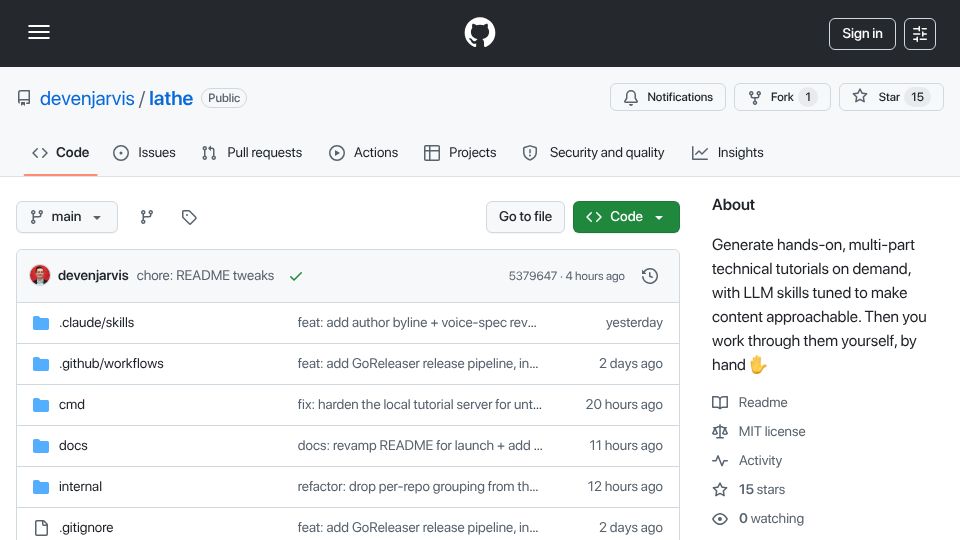960x540 pixels.
Task: Open the main branch dropdown
Action: [67, 217]
